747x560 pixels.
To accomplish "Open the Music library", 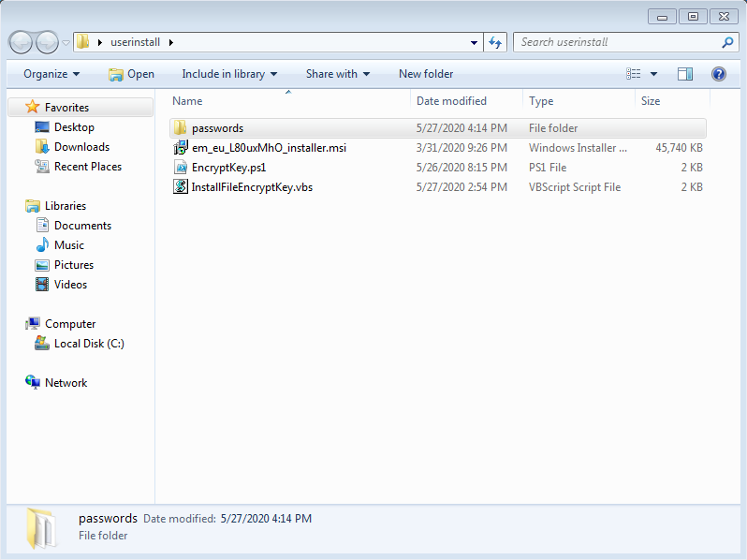I will pos(69,245).
